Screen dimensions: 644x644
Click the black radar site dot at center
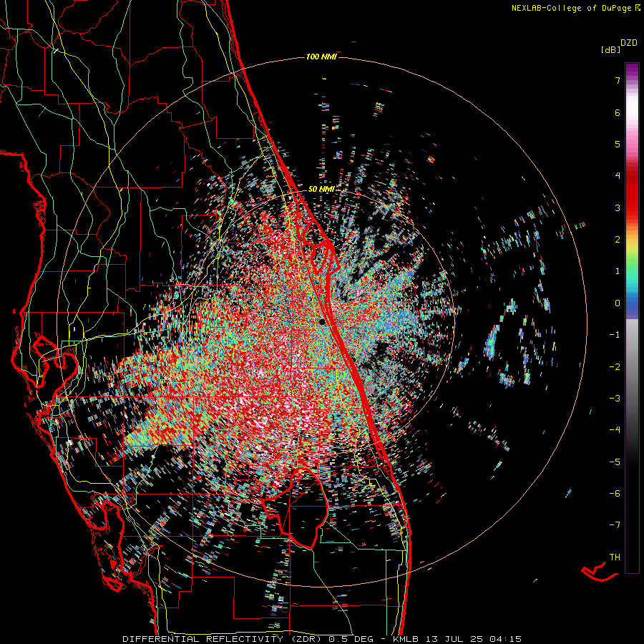pos(322,321)
